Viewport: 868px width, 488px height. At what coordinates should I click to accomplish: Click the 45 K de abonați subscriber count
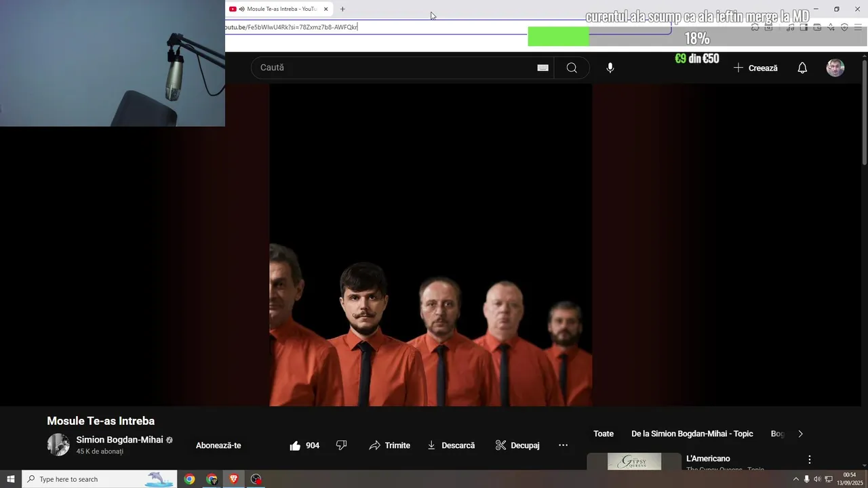click(x=100, y=451)
